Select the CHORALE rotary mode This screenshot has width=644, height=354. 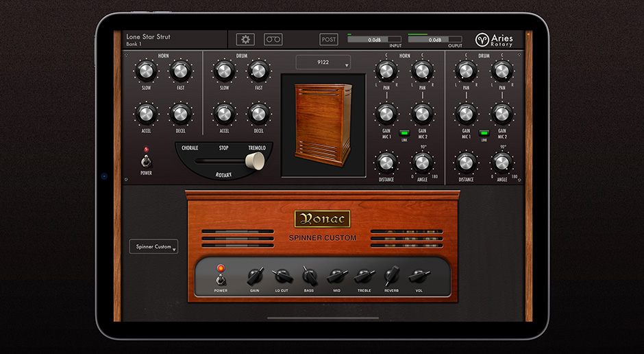pyautogui.click(x=190, y=147)
